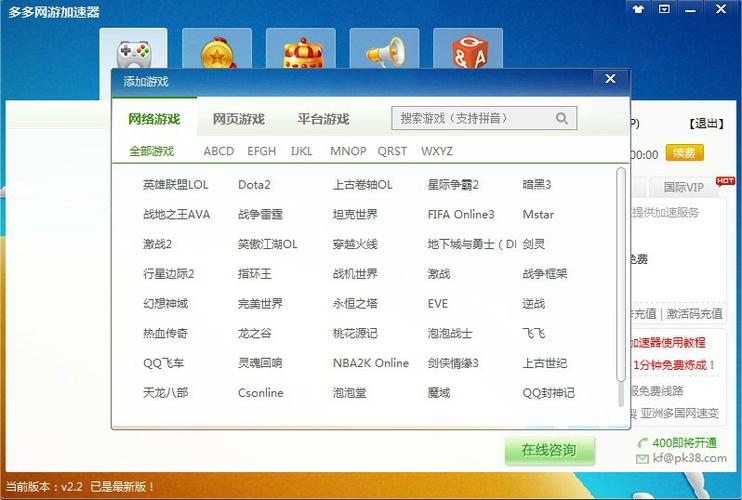Filter games by WXYZ
Image resolution: width=742 pixels, height=500 pixels.
pos(437,151)
